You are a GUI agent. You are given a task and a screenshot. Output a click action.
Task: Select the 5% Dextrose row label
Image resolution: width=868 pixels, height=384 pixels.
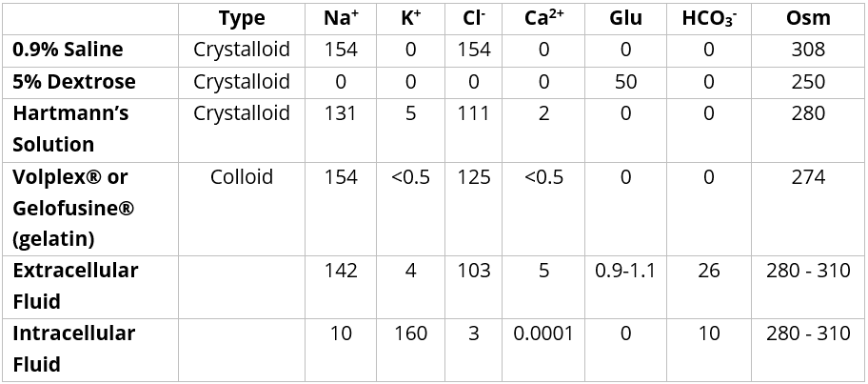click(74, 81)
